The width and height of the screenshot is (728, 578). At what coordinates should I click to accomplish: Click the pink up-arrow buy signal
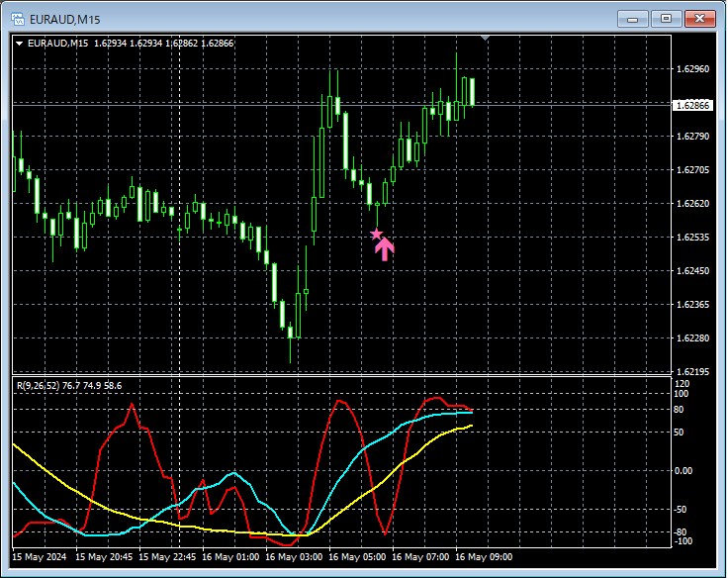tap(385, 249)
